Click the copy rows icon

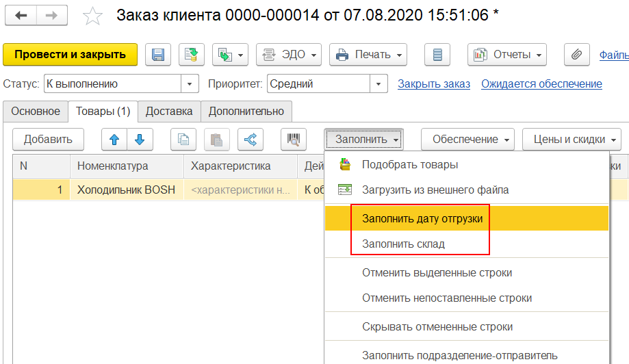click(183, 140)
